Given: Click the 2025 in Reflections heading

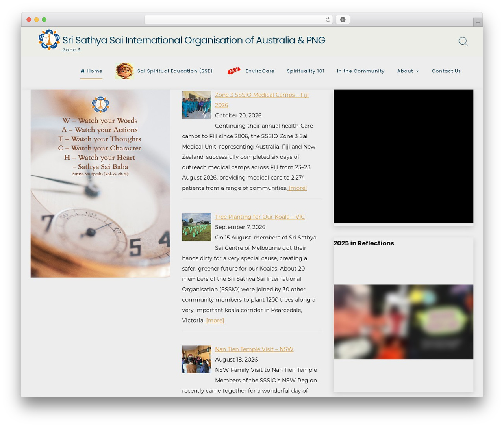Looking at the screenshot, I should pyautogui.click(x=364, y=243).
